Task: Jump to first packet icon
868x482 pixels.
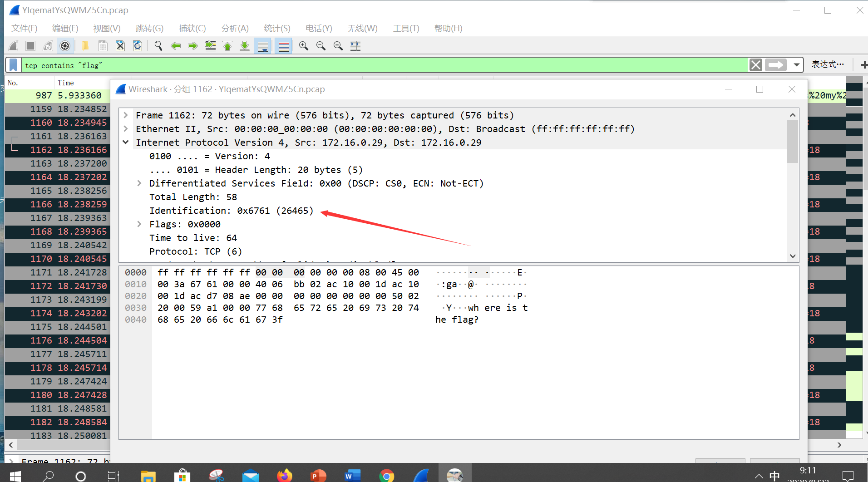Action: [x=227, y=46]
